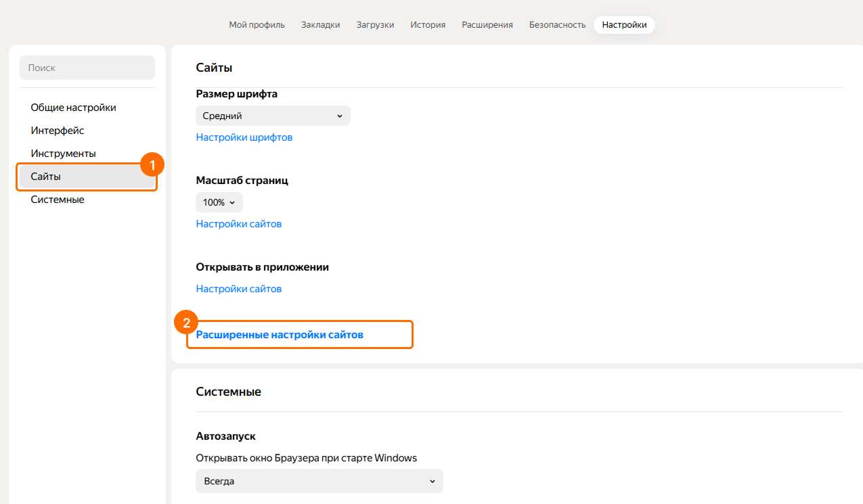The height and width of the screenshot is (504, 863).
Task: Open the История tab
Action: point(428,25)
